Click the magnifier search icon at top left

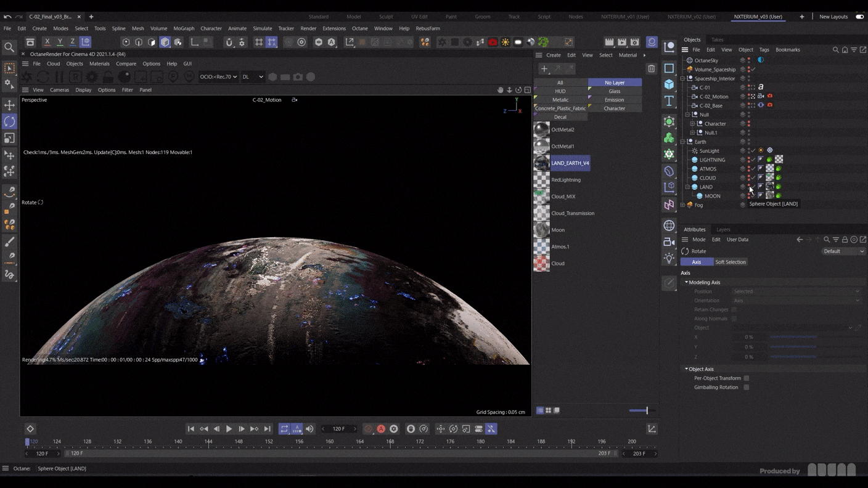pyautogui.click(x=9, y=47)
